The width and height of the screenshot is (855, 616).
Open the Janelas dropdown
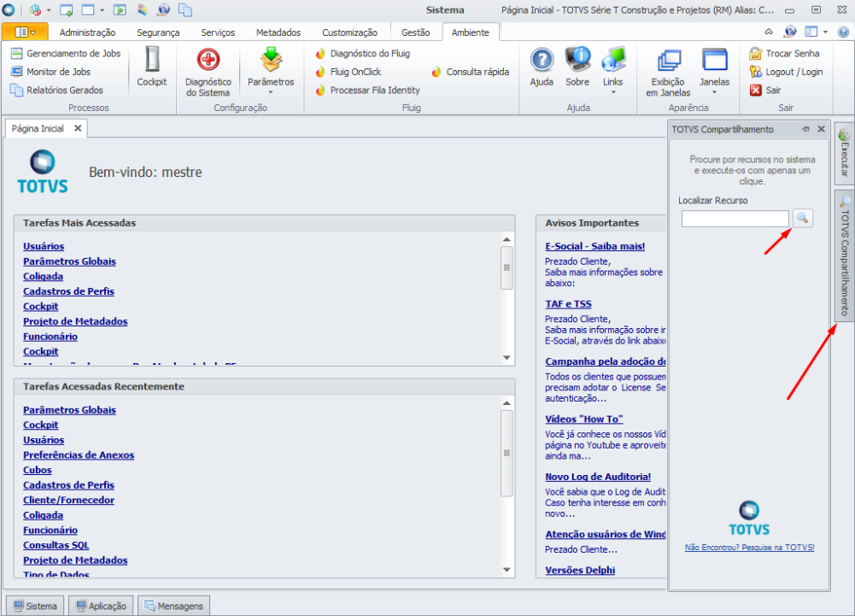coord(714,71)
